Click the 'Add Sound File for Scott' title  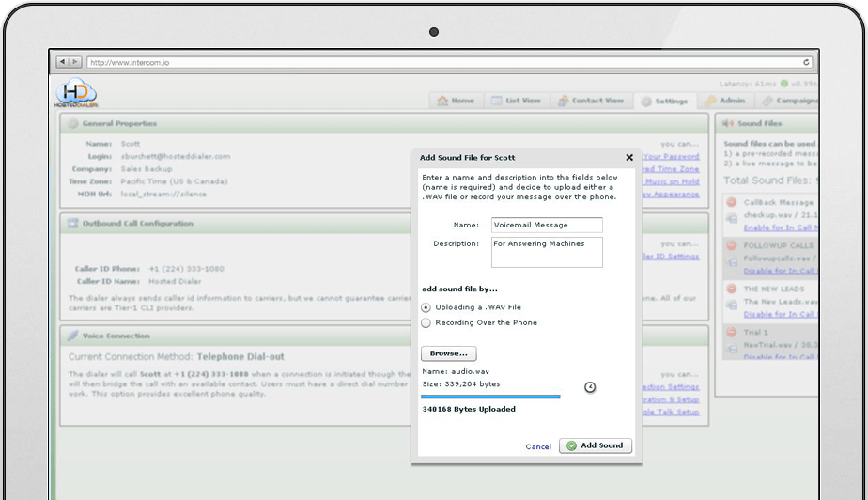point(467,158)
